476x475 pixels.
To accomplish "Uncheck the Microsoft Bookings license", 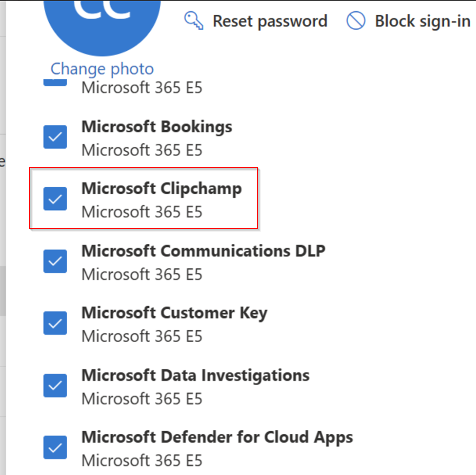I will pyautogui.click(x=55, y=136).
